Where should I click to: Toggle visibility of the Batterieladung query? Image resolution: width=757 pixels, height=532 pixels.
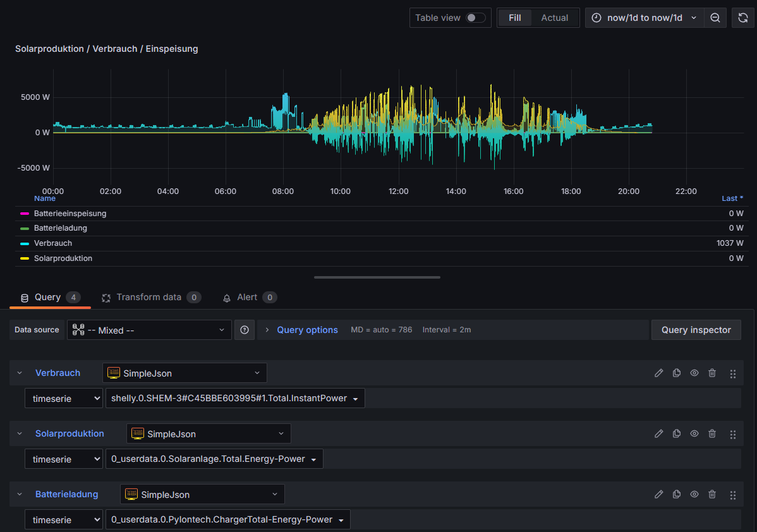694,495
